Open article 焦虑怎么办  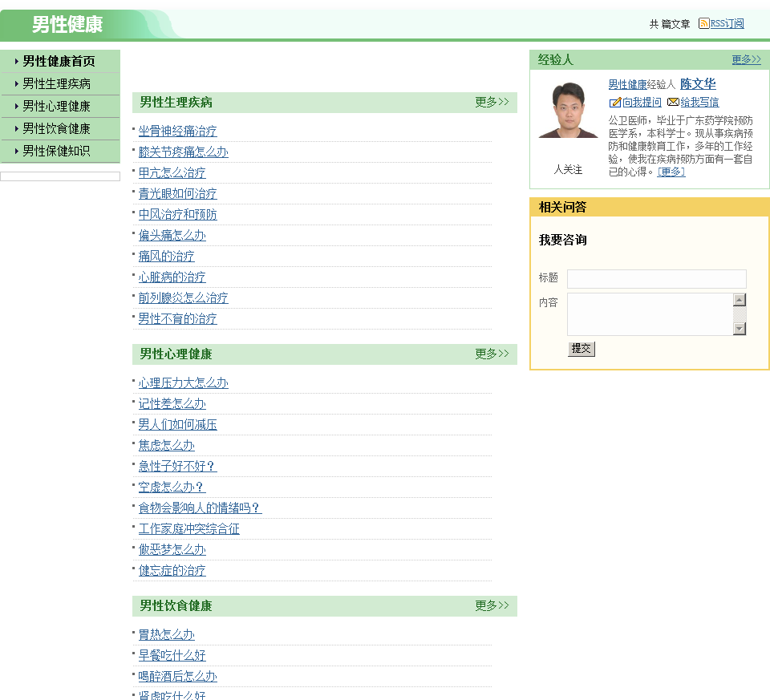pos(166,446)
